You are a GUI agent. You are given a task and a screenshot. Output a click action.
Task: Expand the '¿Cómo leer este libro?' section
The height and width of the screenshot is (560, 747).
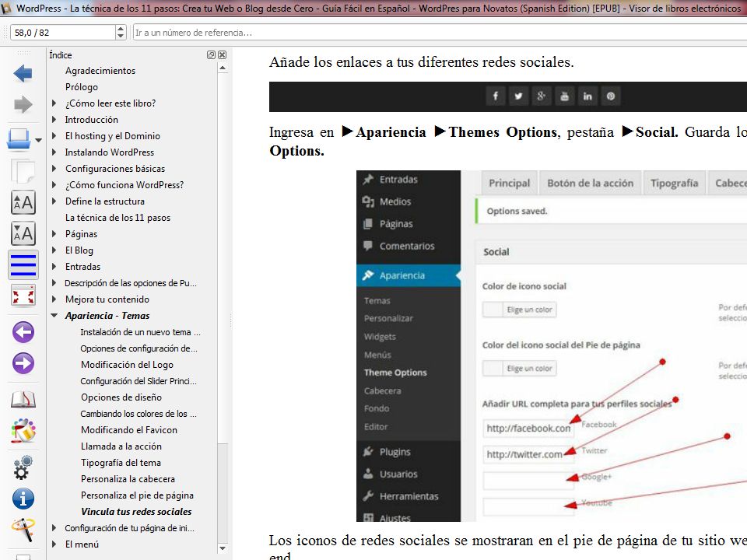point(54,103)
